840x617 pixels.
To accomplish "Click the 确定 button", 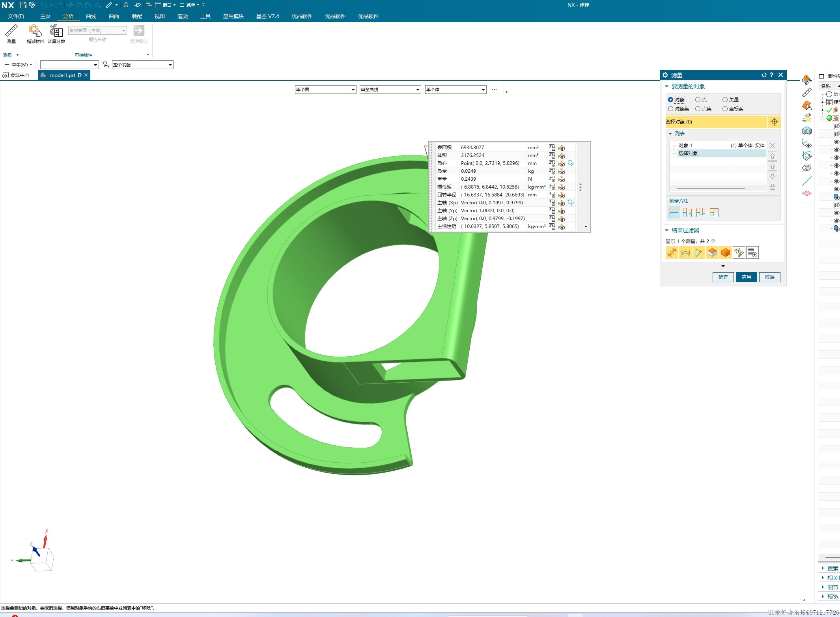I will 723,277.
